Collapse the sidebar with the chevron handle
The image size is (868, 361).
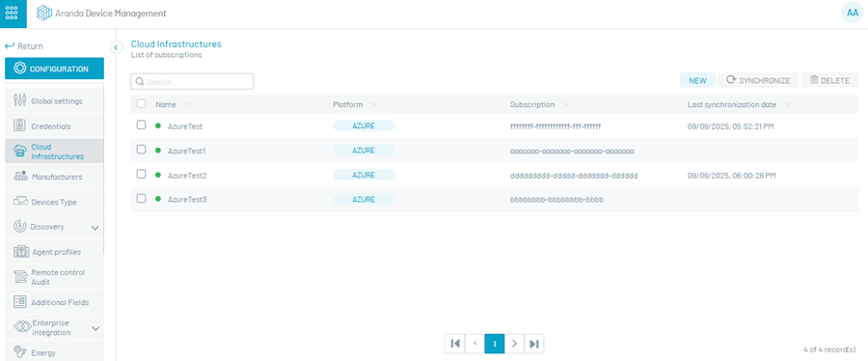tap(116, 47)
